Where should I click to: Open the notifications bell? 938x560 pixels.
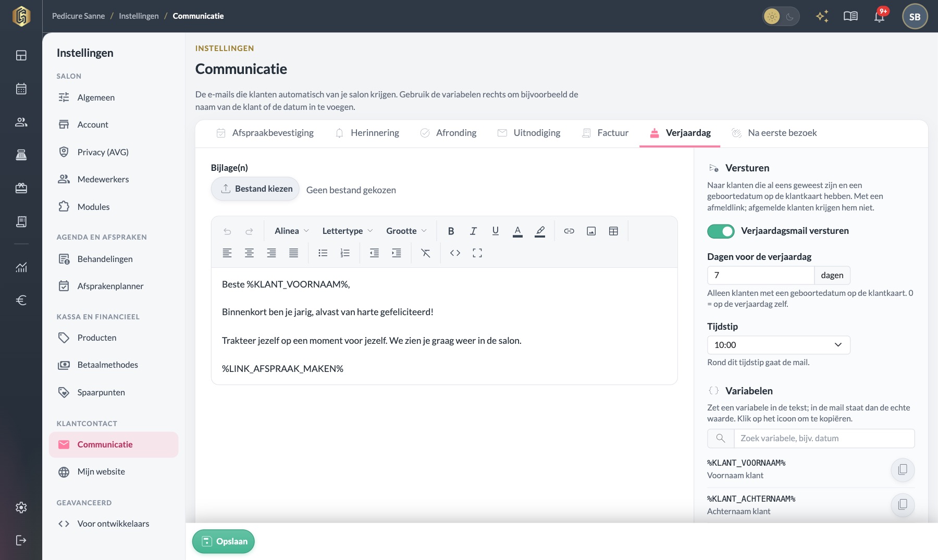point(880,16)
